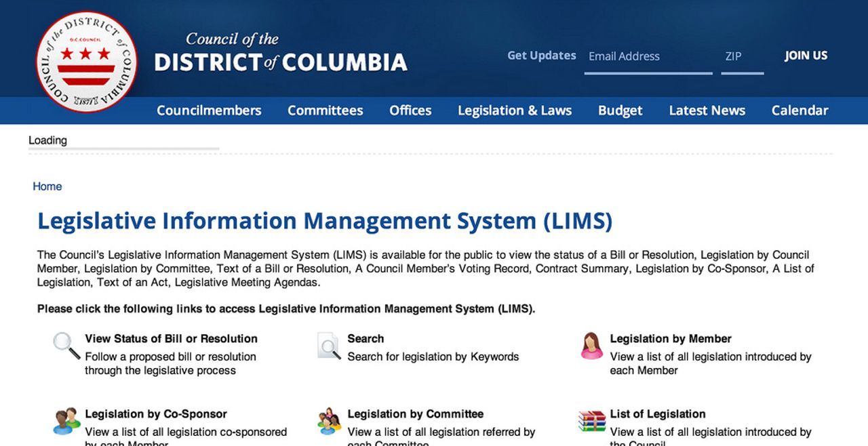Click the document Search icon

tap(329, 346)
